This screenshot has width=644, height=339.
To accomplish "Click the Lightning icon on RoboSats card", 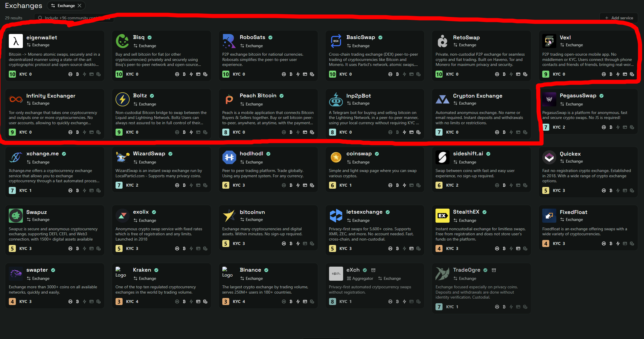I will (298, 74).
